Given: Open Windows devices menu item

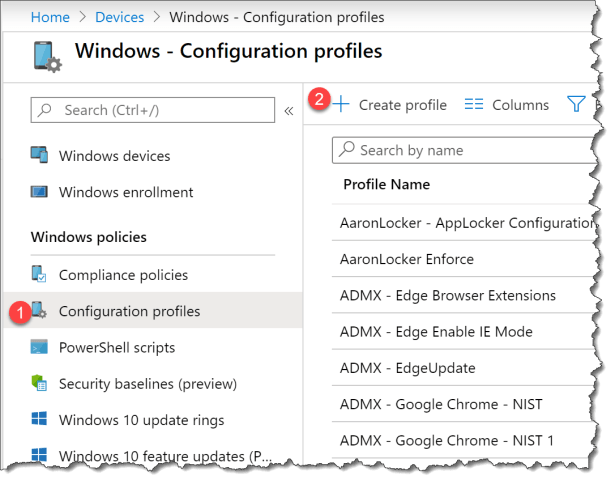Looking at the screenshot, I should tap(115, 156).
